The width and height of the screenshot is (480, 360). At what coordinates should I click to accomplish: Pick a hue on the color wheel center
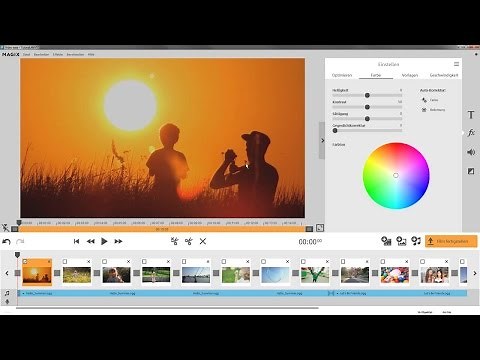[x=396, y=175]
